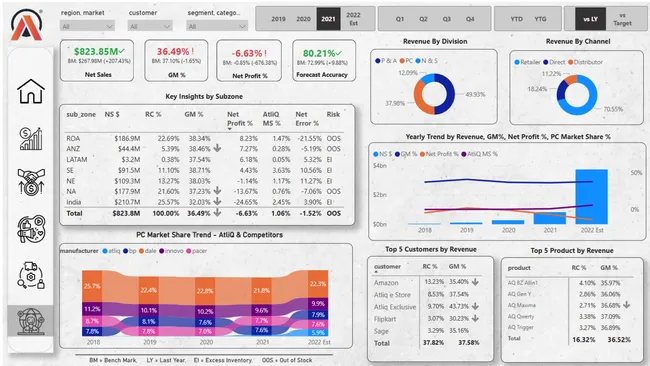Switch to YTD view
The image size is (650, 366).
tap(517, 19)
